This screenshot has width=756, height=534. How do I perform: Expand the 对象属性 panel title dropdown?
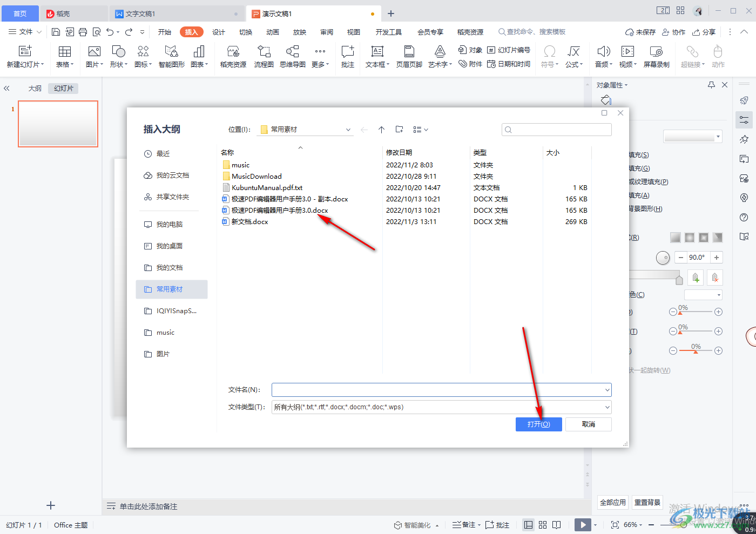(x=626, y=85)
